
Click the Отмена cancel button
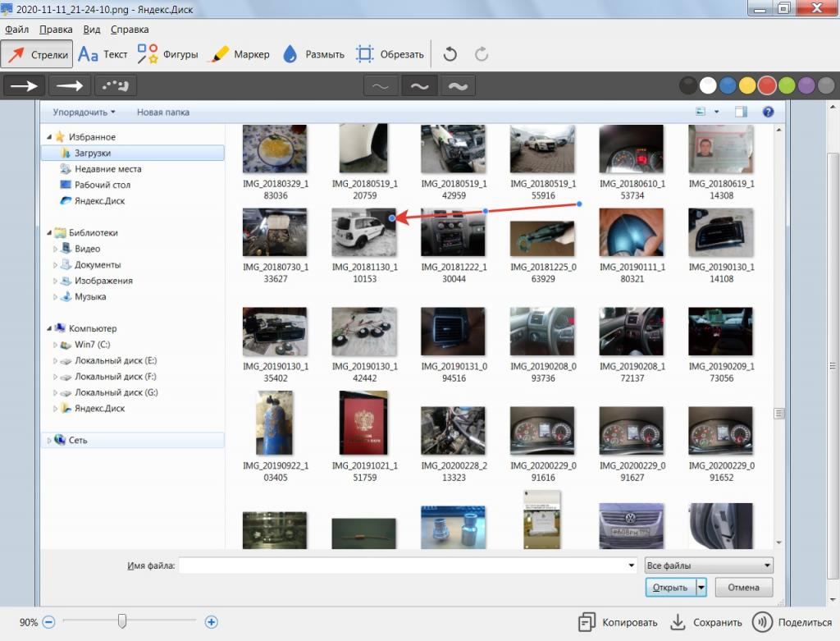[743, 588]
